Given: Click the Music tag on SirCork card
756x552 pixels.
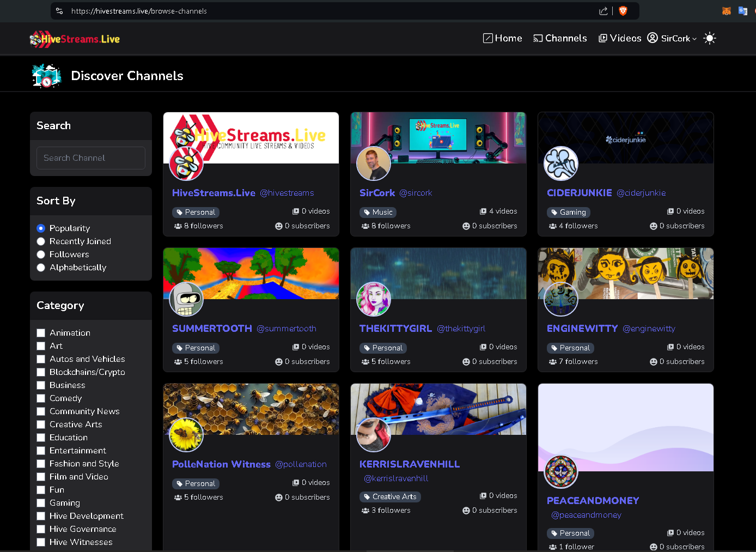Looking at the screenshot, I should click(378, 213).
